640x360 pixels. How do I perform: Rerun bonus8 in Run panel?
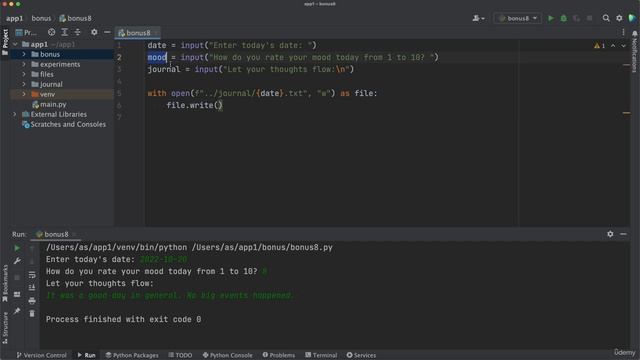(x=17, y=248)
